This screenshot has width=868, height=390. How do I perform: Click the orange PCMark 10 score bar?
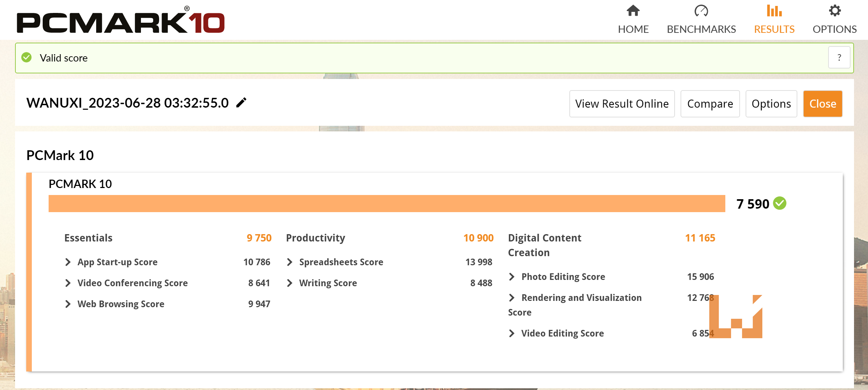(386, 203)
